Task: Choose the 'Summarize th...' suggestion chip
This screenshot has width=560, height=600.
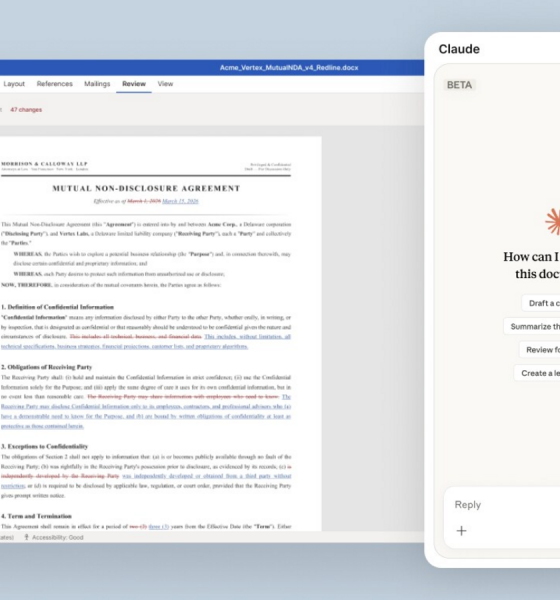Action: click(532, 326)
